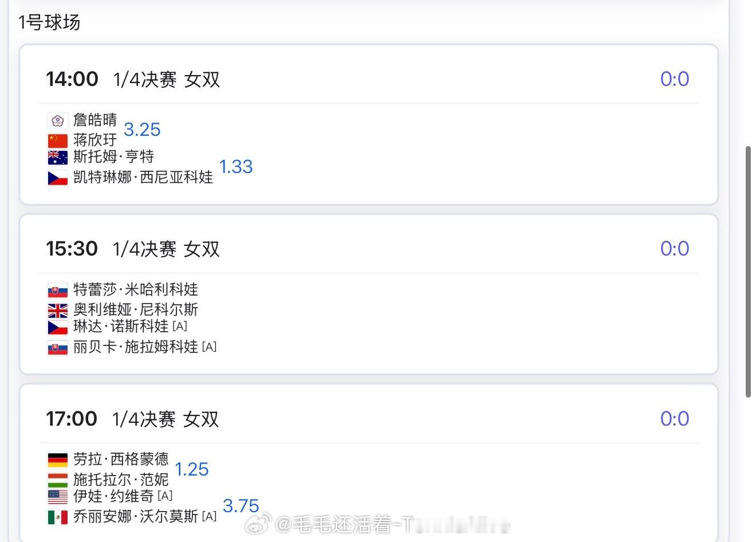Click the Germany flag beside 劳拉·西格蒙德

57,459
